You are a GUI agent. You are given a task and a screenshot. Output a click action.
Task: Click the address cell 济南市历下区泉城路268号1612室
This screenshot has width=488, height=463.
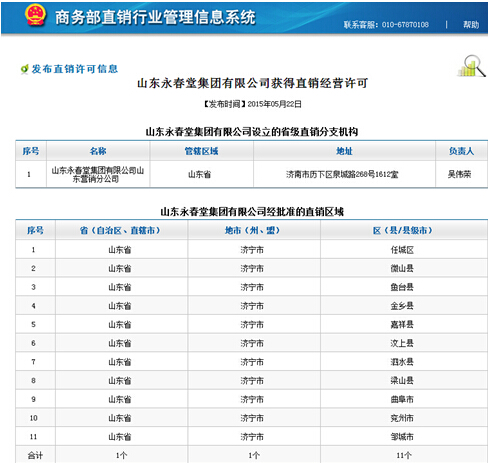pos(342,174)
